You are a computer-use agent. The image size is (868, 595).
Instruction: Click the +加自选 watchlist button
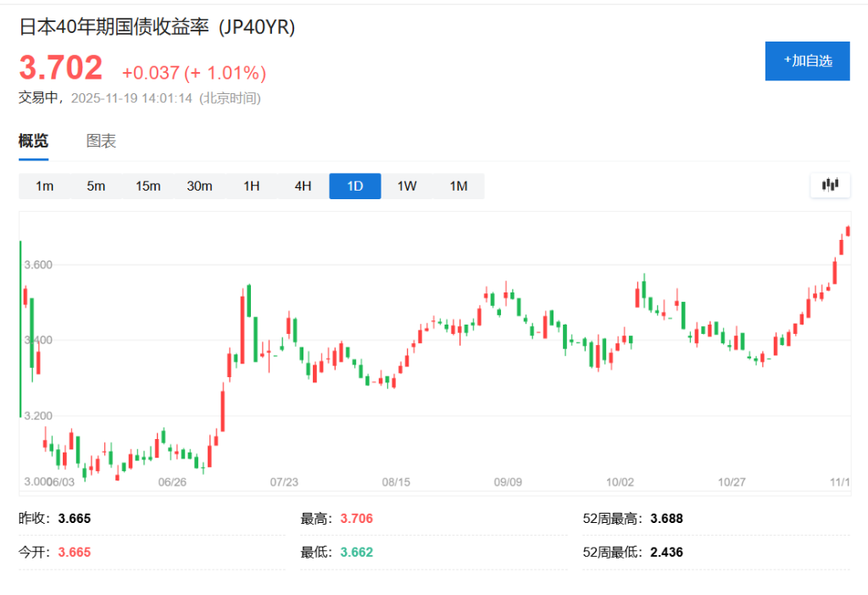pyautogui.click(x=807, y=61)
